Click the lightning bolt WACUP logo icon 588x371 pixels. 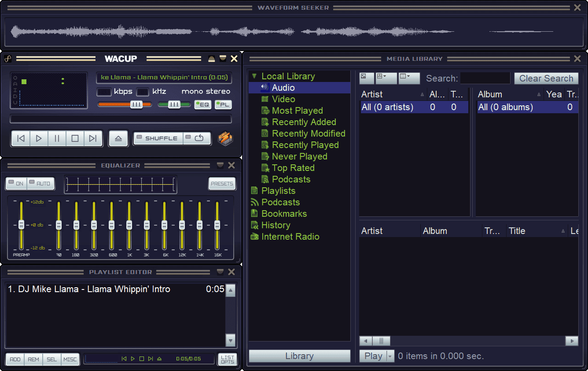(225, 138)
